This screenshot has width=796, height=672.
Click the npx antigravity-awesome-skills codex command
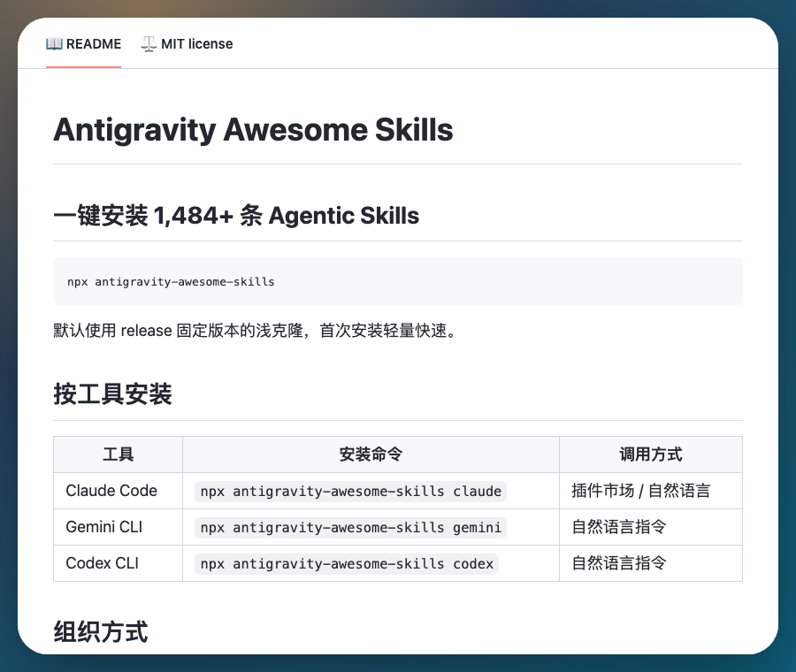point(346,564)
